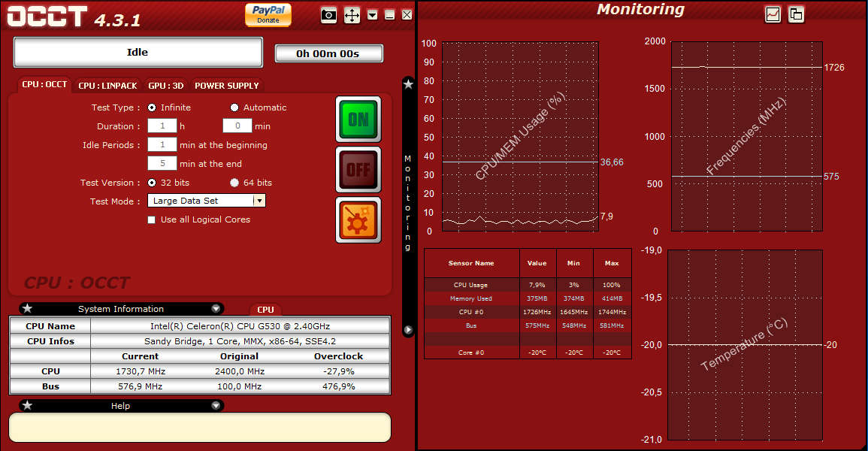The width and height of the screenshot is (868, 451).
Task: Click the Value column header in sensor table
Action: coord(537,263)
